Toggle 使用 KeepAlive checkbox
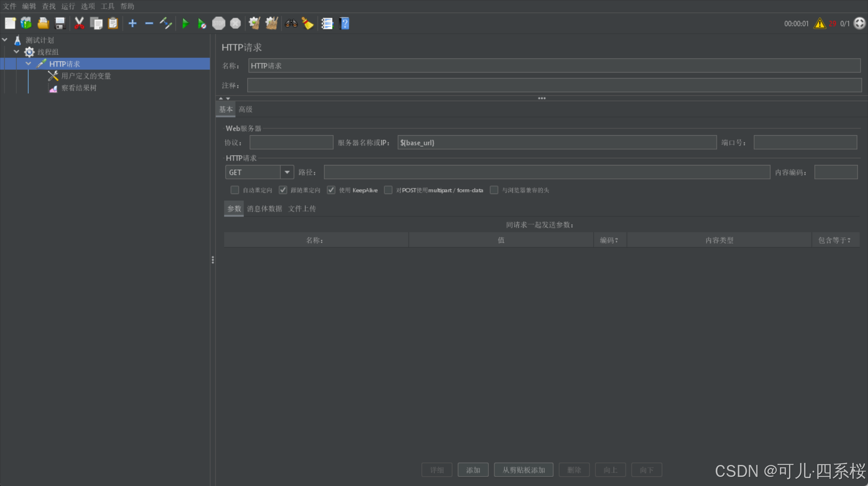868x486 pixels. 331,190
